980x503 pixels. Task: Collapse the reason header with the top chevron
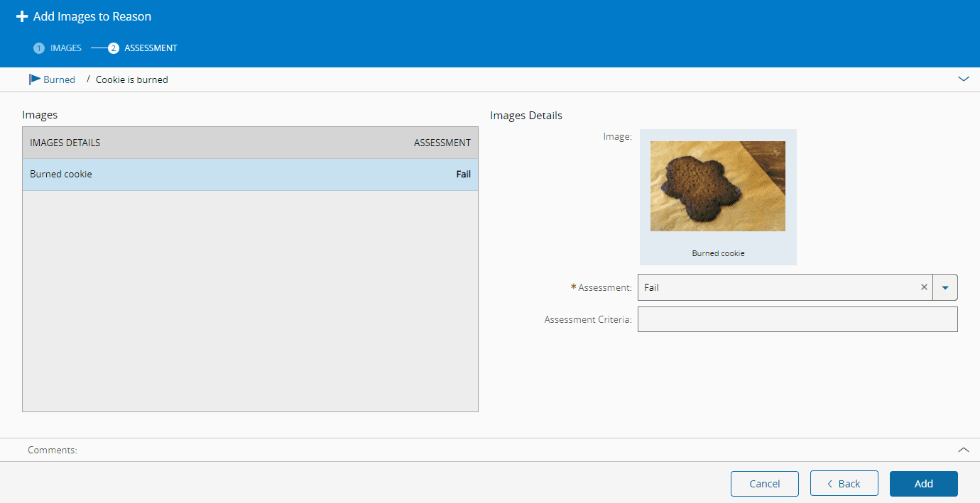click(x=963, y=79)
